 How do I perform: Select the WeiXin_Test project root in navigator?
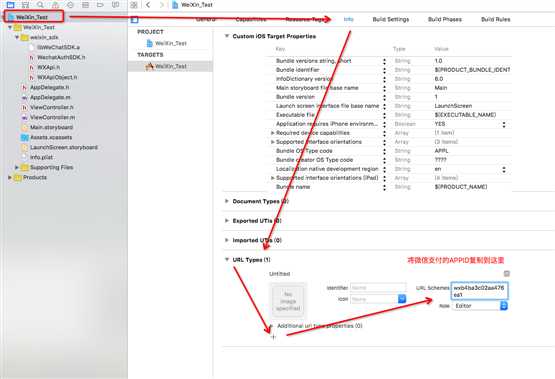click(32, 17)
